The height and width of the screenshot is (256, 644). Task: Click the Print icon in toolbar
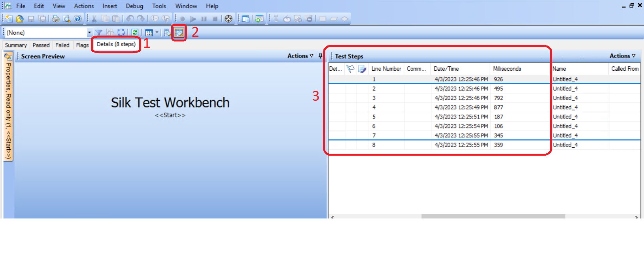tap(56, 19)
